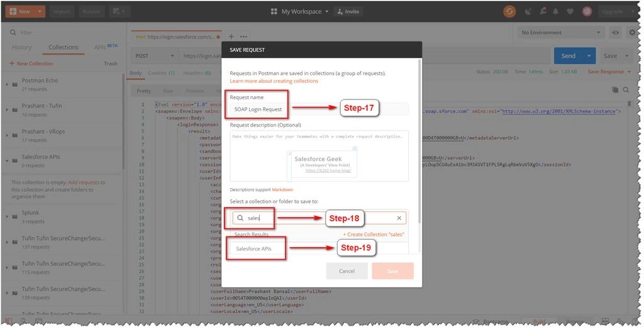This screenshot has width=644, height=329.
Task: Click Cancel in Save Request dialog
Action: coord(347,271)
